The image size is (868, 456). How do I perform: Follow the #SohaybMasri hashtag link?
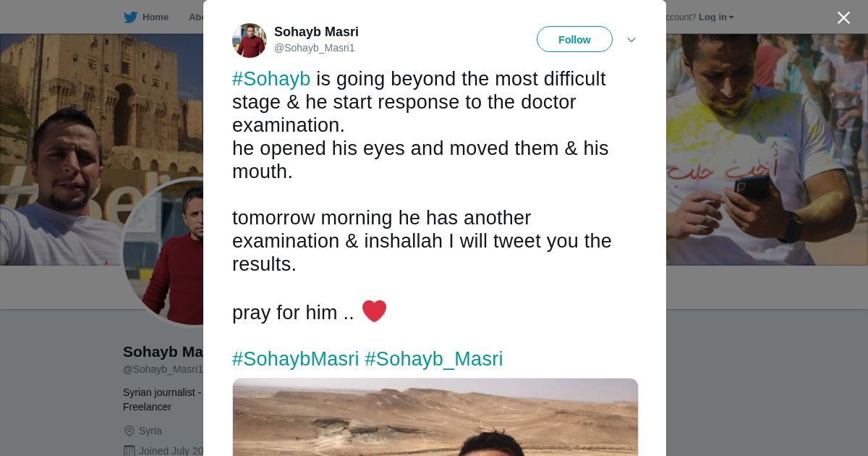(295, 359)
